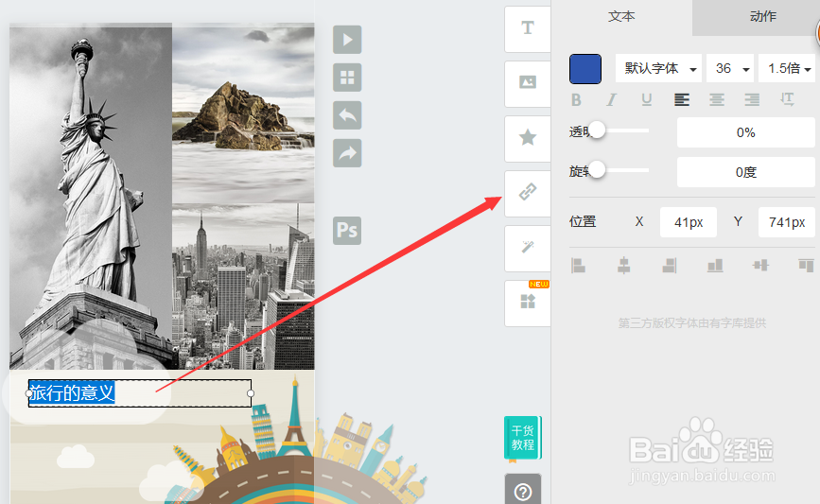
Task: Toggle underline formatting
Action: click(646, 100)
